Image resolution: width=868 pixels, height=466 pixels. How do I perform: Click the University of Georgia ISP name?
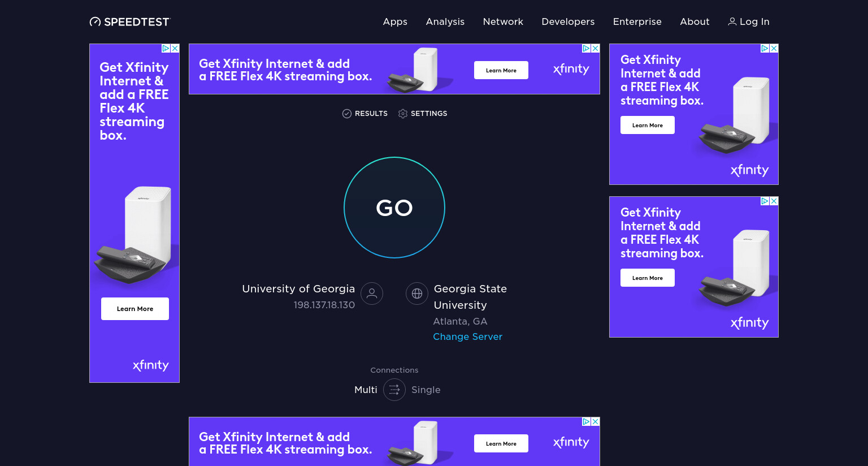pos(298,288)
